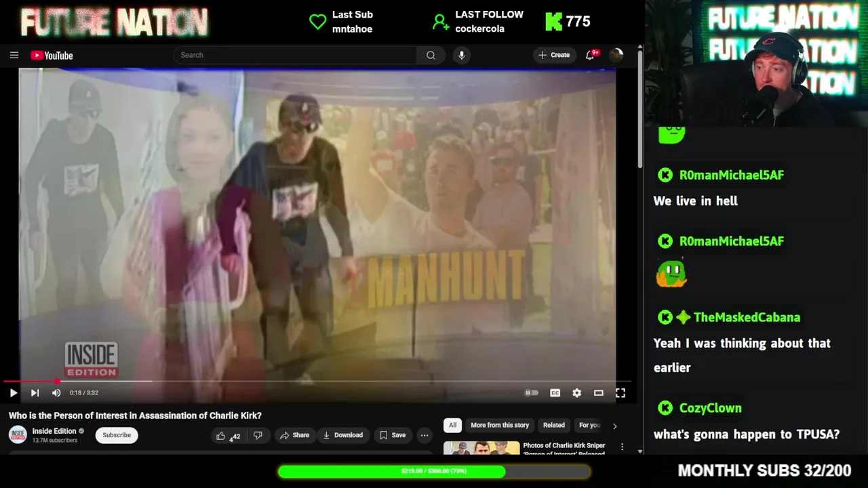Open the Inside Edition channel name link
Screen dimensions: 868x488
click(x=54, y=431)
